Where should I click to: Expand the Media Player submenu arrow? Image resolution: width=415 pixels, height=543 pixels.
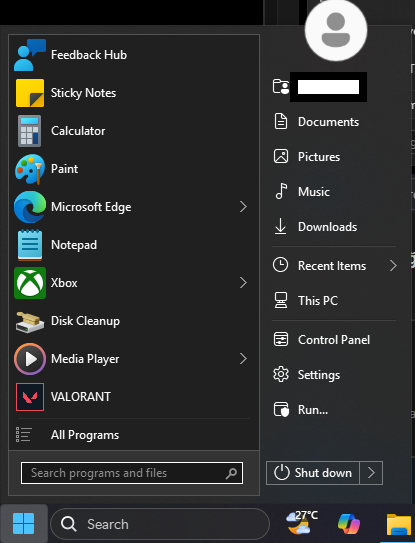pos(243,359)
